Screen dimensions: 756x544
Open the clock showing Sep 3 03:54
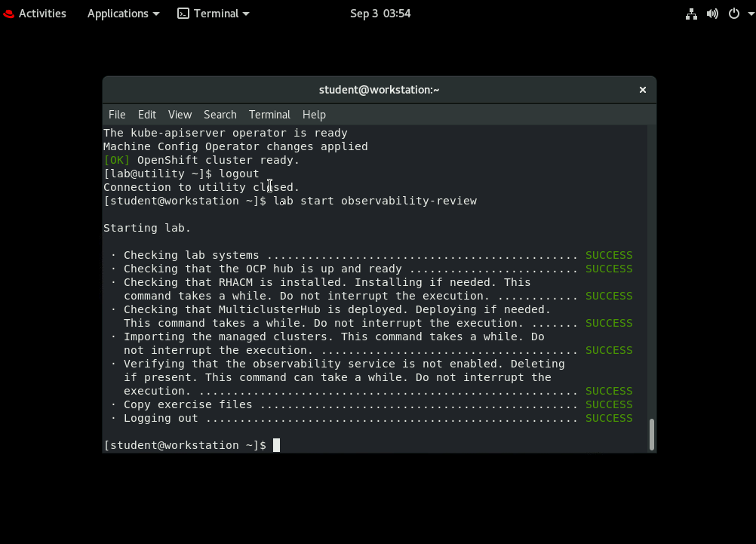point(380,14)
